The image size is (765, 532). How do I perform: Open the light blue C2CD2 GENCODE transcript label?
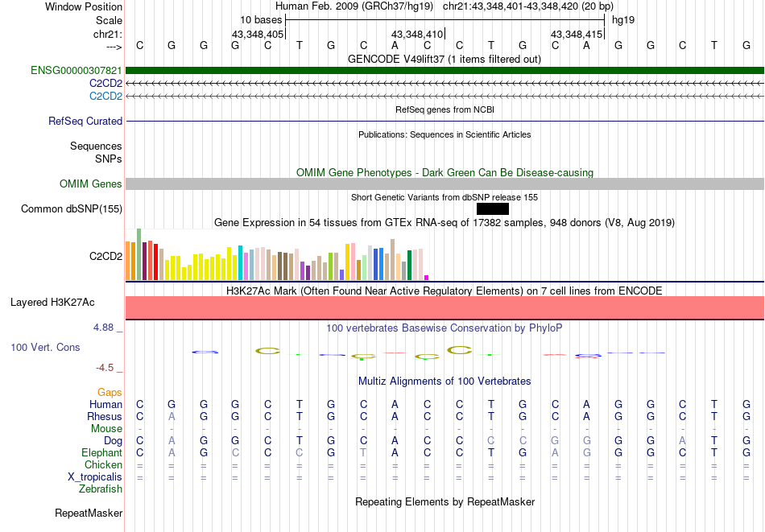105,96
